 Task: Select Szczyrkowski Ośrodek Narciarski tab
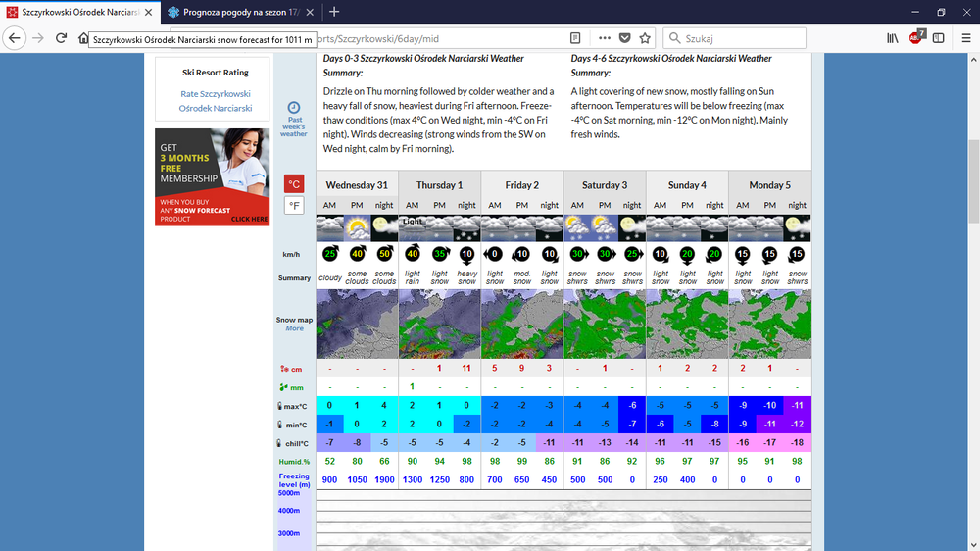(80, 12)
